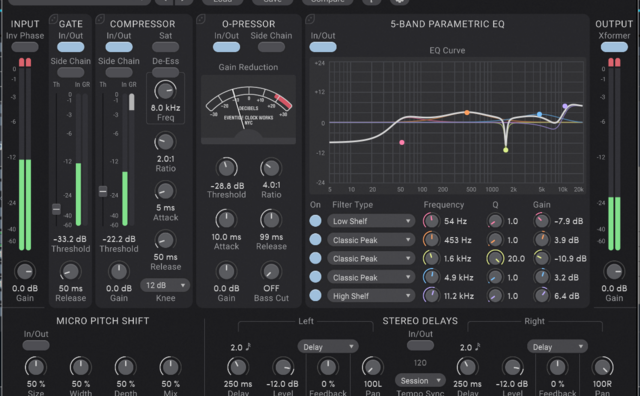640x396 pixels.
Task: Click the compressor 2.0:1 Ratio knob
Action: (165, 142)
